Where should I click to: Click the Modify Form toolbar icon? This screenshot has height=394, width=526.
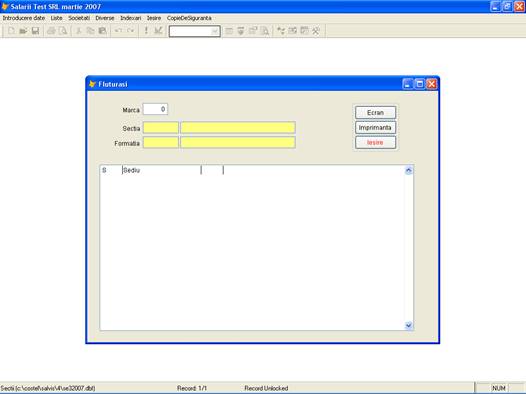pos(158,31)
